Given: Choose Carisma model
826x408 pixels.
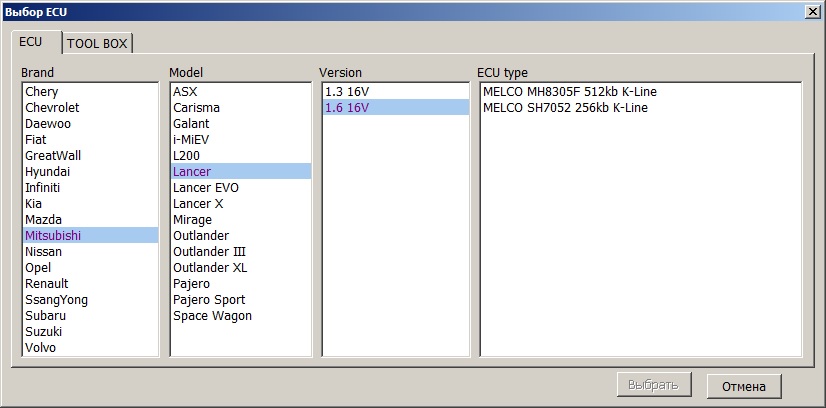Looking at the screenshot, I should point(241,107).
